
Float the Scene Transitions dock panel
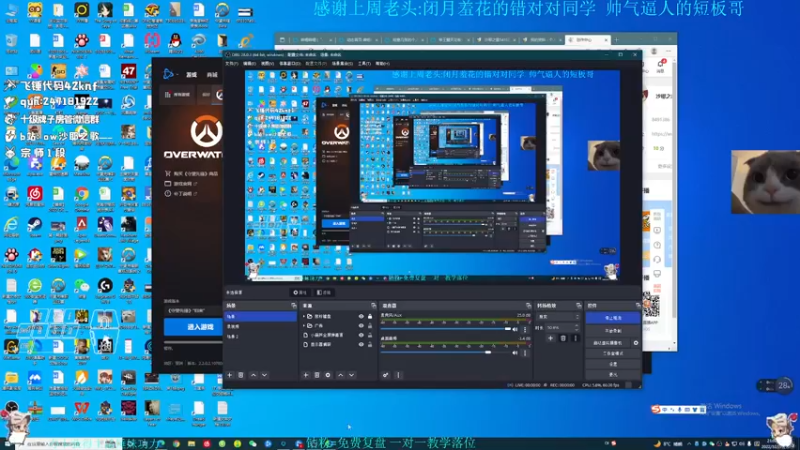(x=579, y=306)
